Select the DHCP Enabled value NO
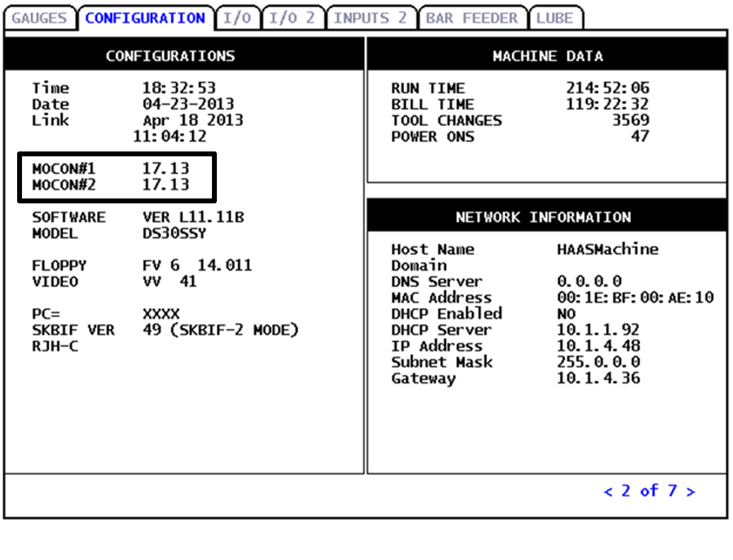This screenshot has height=560, width=733. [x=566, y=314]
